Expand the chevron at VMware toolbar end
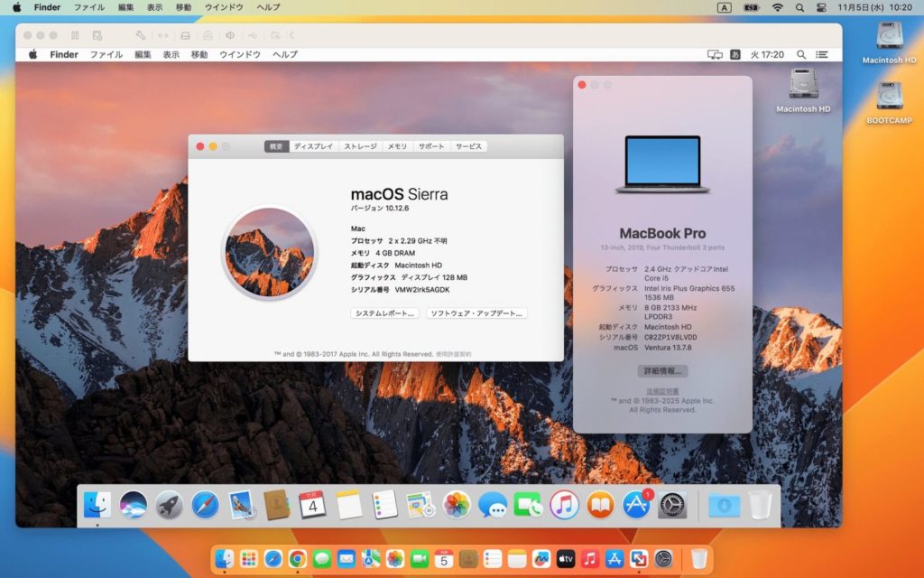The width and height of the screenshot is (924, 578). (291, 35)
